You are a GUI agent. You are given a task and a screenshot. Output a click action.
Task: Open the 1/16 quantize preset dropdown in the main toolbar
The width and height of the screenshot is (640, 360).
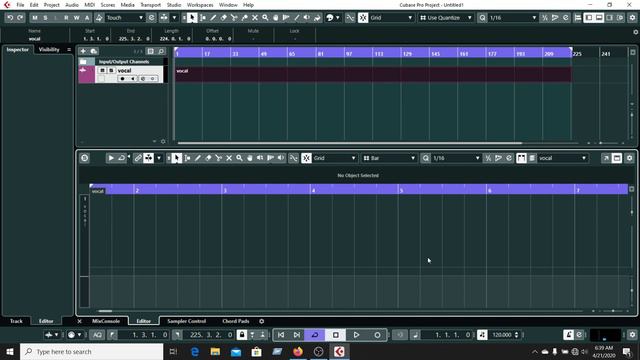point(513,18)
